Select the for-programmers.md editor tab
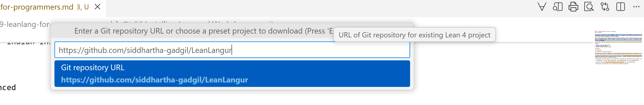Image resolution: width=644 pixels, height=105 pixels. click(38, 7)
